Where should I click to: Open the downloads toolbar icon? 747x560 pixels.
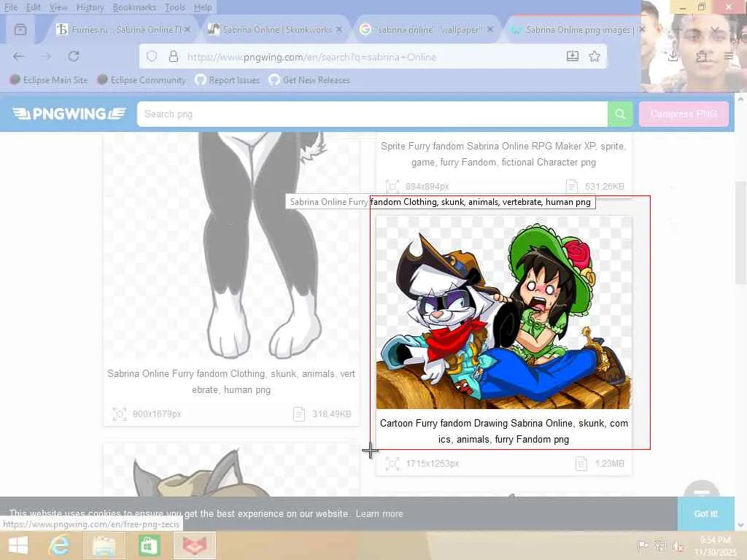pos(673,57)
